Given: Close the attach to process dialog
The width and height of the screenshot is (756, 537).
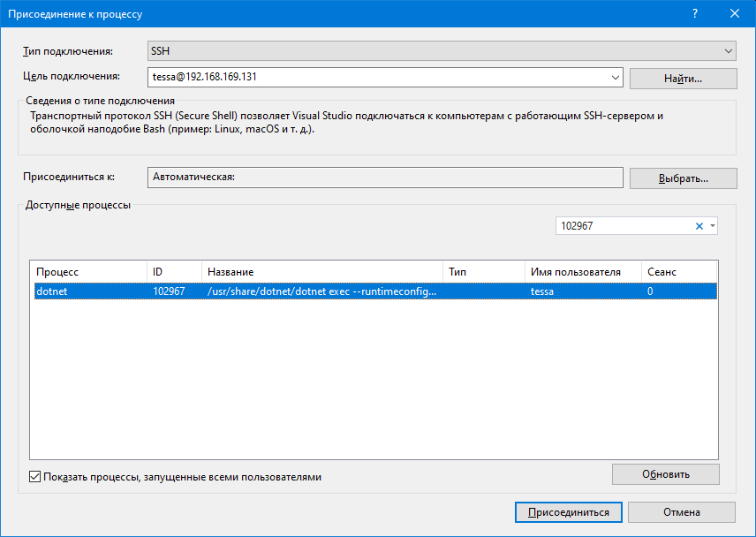Looking at the screenshot, I should pos(735,14).
